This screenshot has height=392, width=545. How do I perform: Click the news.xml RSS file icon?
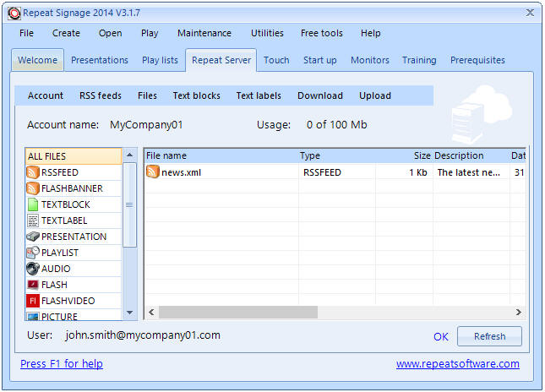[153, 172]
